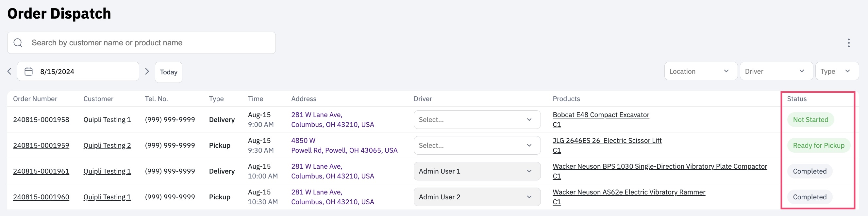Open Bobcat E48 Compact Excavator product
The image size is (868, 216).
[x=601, y=115]
